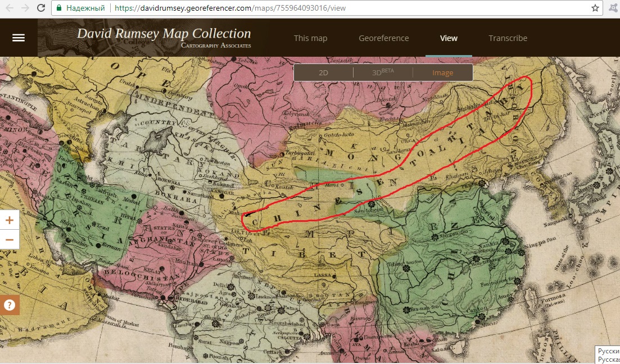Bookmark this page with the star icon
Screen dimensions: 620x364
[595, 8]
